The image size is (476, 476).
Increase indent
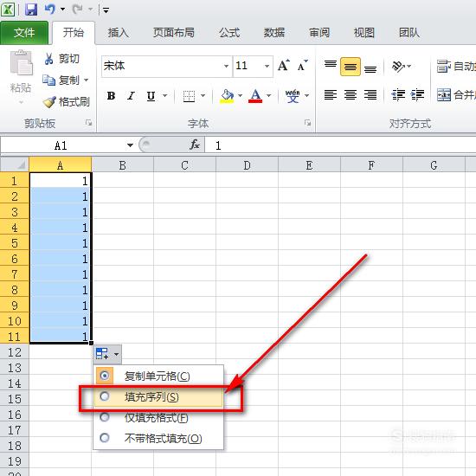tap(418, 95)
